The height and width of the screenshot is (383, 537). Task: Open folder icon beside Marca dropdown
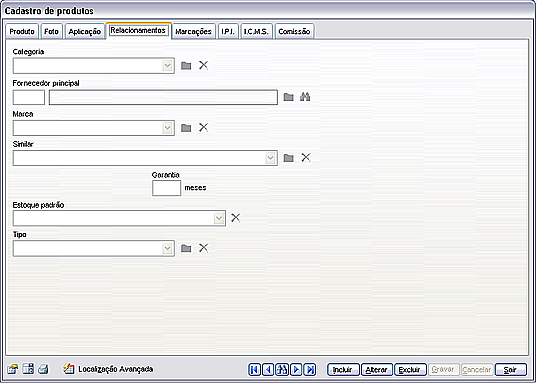click(186, 128)
